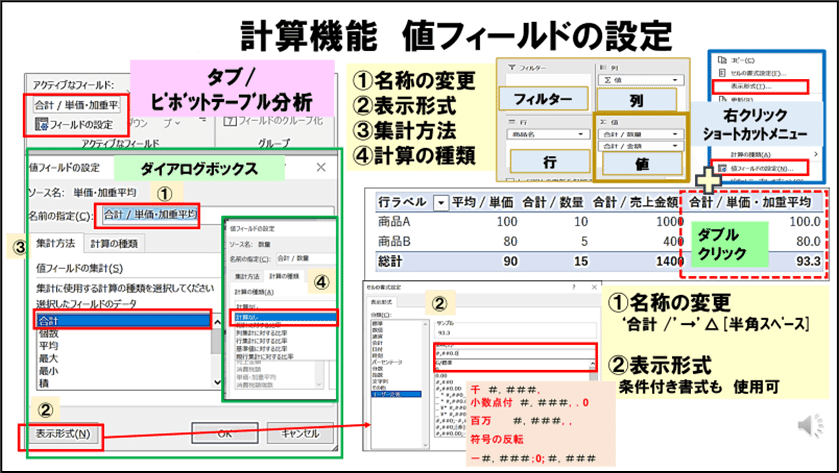Select 最大 in the 値フィールドの集計 list
This screenshot has width=839, height=473.
(x=48, y=358)
